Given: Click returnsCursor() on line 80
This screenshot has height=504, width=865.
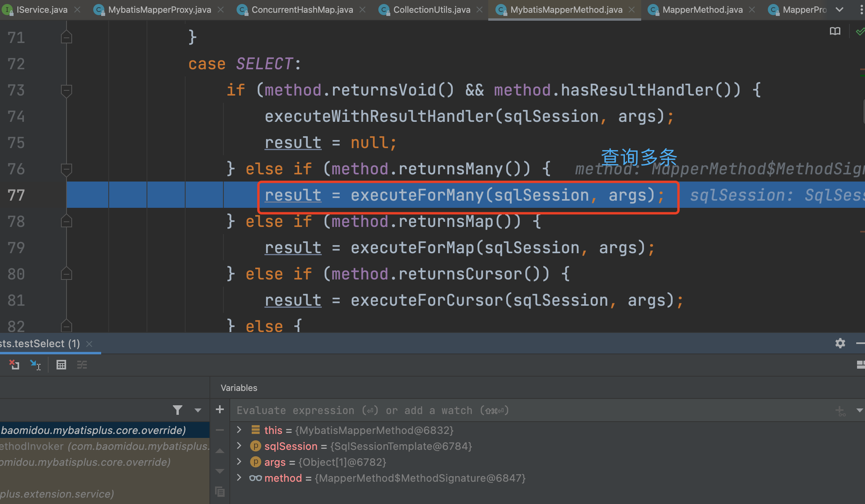Looking at the screenshot, I should point(474,274).
